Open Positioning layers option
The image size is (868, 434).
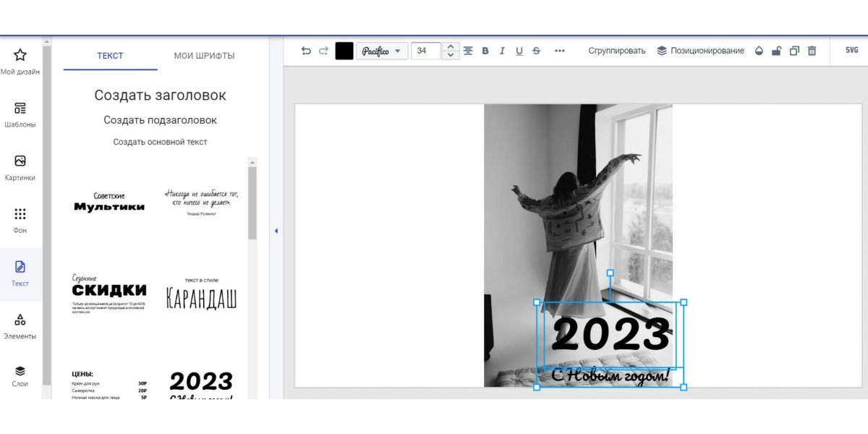pyautogui.click(x=700, y=51)
